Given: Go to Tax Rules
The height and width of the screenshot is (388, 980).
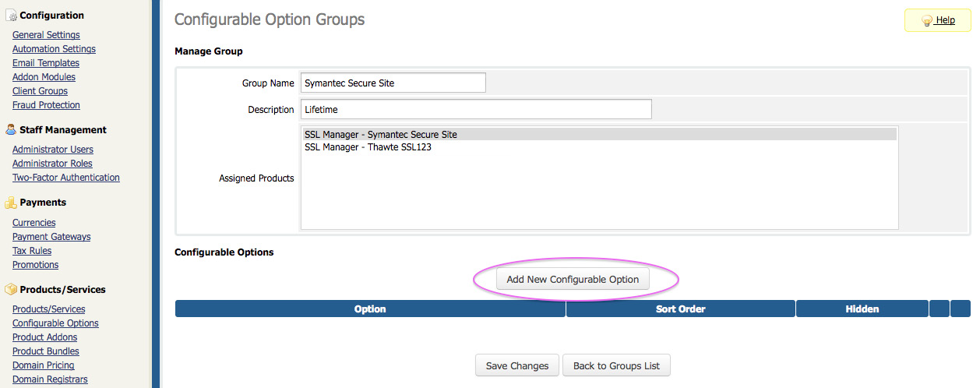Looking at the screenshot, I should pyautogui.click(x=32, y=251).
